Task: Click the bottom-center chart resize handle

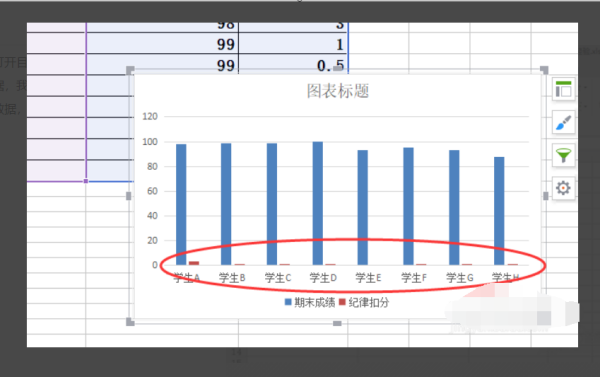Action: pyautogui.click(x=337, y=323)
